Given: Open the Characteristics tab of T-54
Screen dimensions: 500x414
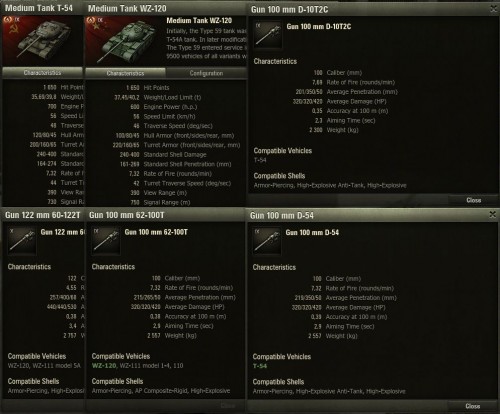Looking at the screenshot, I should tap(42, 72).
